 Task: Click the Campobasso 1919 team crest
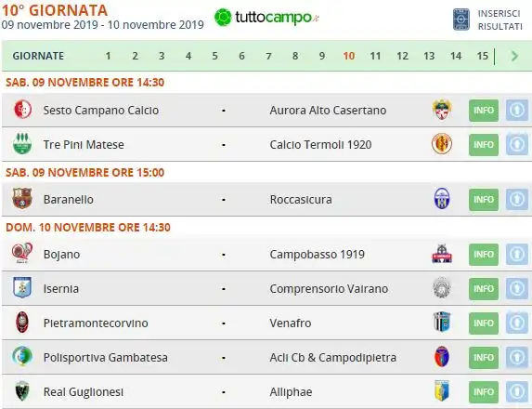442,254
